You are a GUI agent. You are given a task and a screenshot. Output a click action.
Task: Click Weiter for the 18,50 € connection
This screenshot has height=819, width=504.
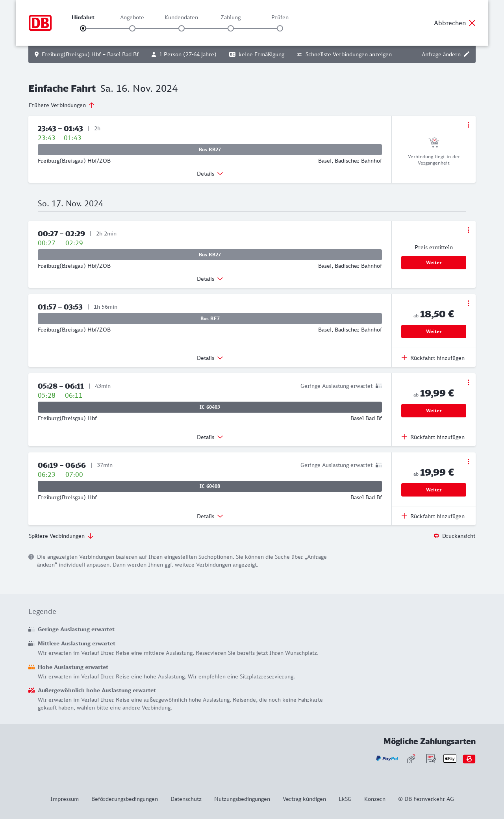coord(434,332)
